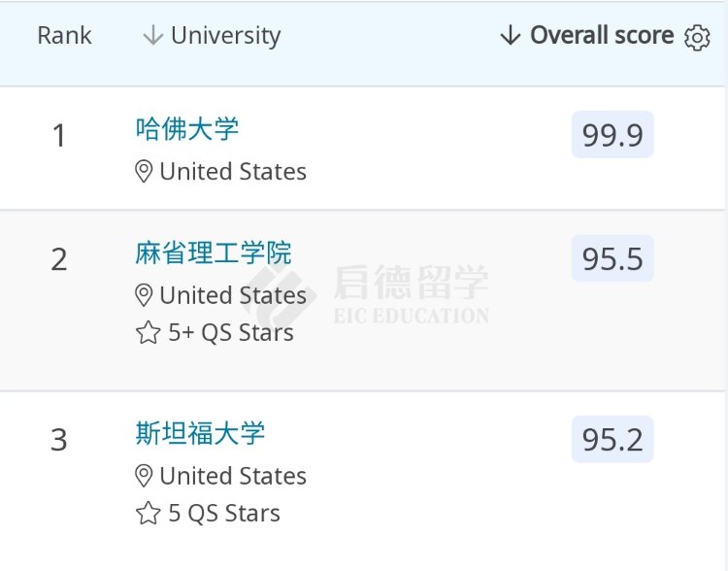Click the 5 QS Stars rating text
728x571 pixels.
pos(224,514)
